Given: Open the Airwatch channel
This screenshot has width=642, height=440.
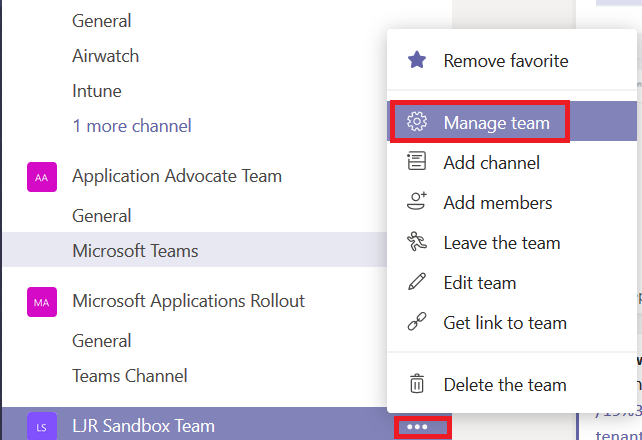Looking at the screenshot, I should (x=106, y=56).
